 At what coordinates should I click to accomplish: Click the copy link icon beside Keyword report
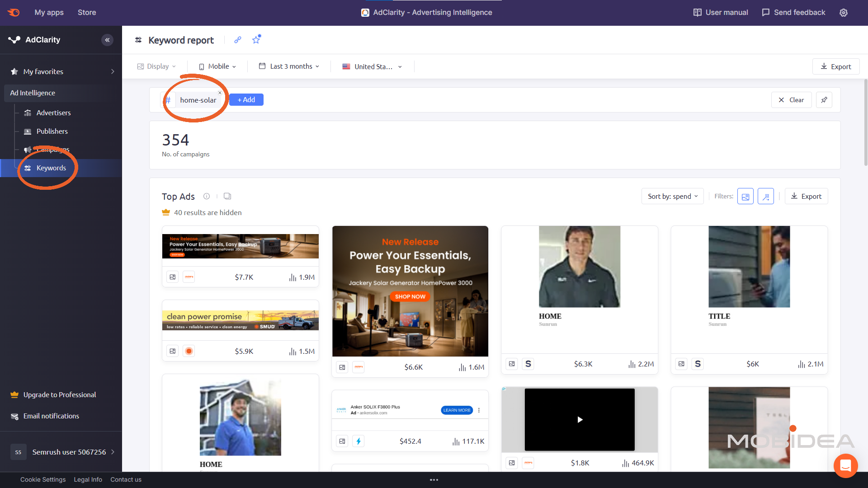(237, 40)
